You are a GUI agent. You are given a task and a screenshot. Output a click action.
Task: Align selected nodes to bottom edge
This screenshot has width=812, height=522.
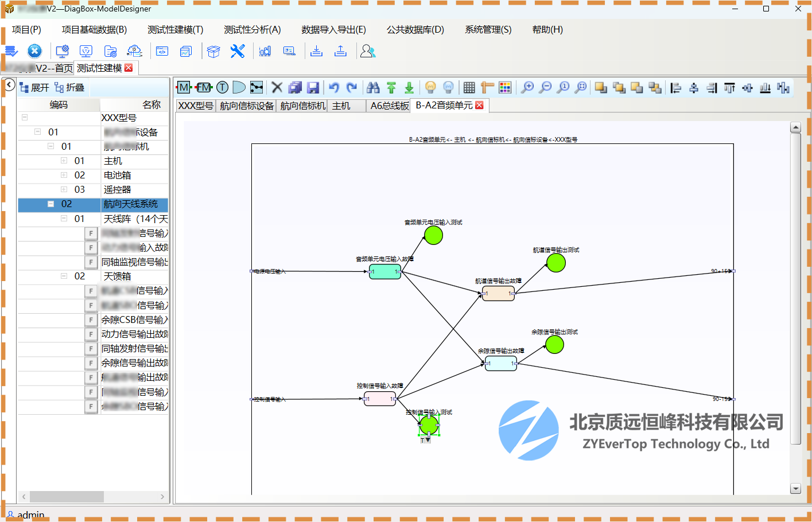(x=765, y=87)
